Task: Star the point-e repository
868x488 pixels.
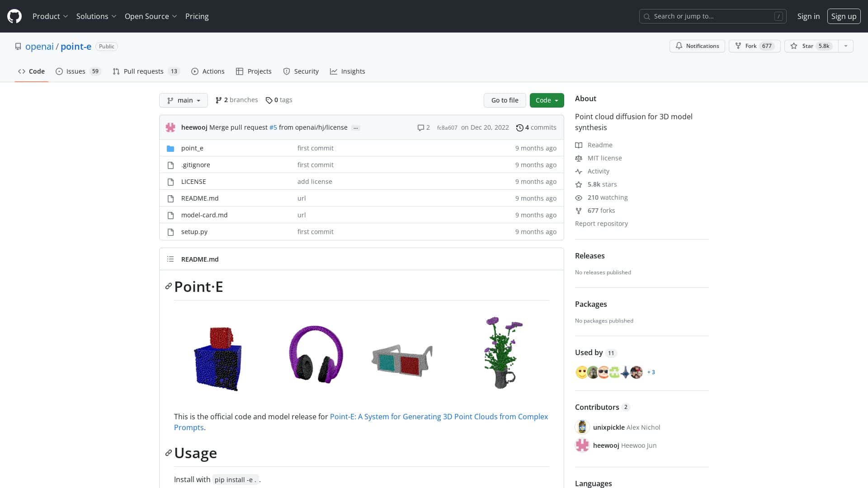Action: [811, 46]
